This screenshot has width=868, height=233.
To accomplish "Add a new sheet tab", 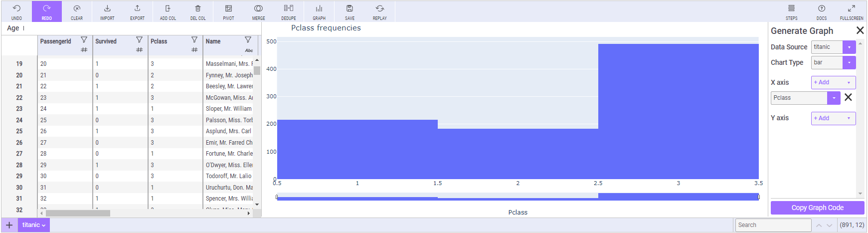I will 9,225.
